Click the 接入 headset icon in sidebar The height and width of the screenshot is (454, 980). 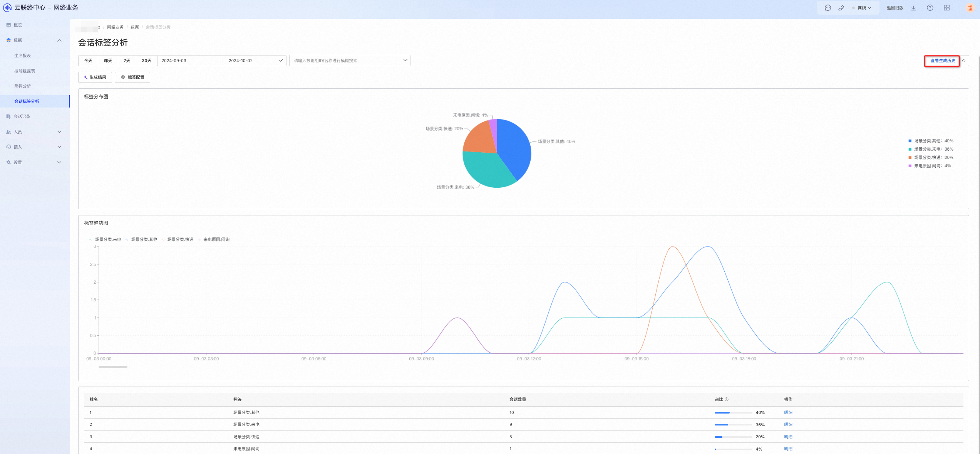tap(8, 147)
